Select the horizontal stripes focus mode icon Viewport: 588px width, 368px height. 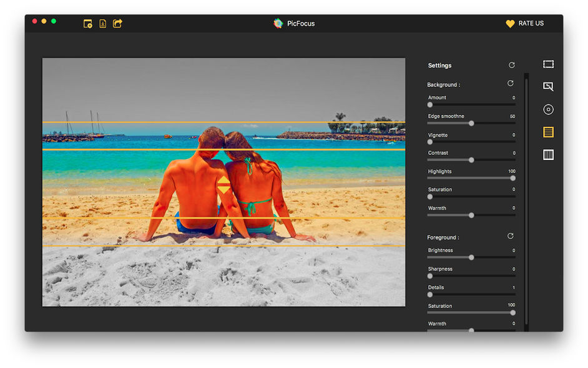pyautogui.click(x=548, y=132)
